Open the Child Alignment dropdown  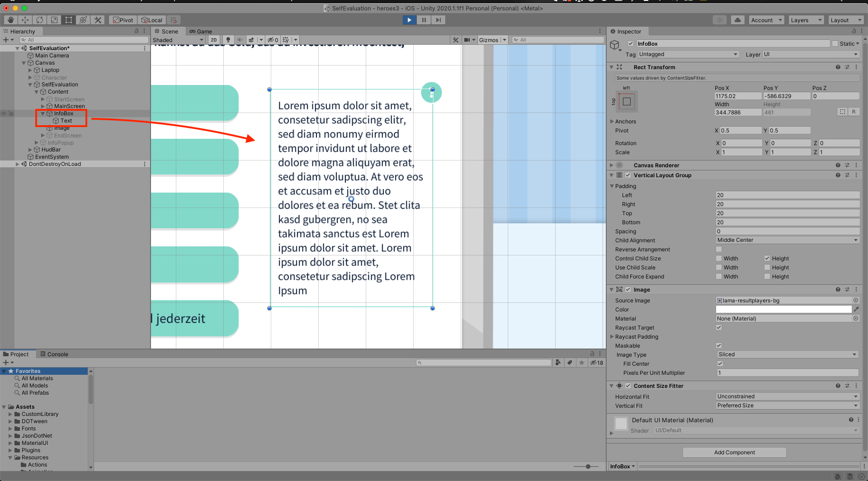coord(787,240)
